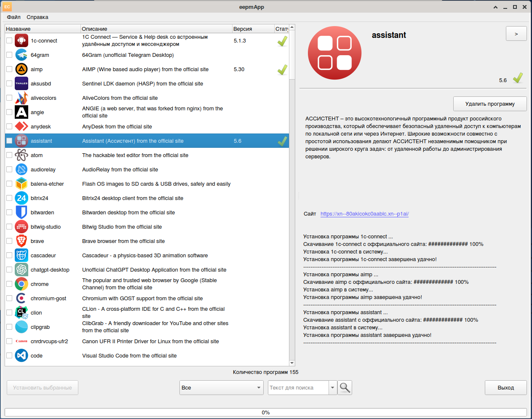Tick the chrome checkbox
Image resolution: width=532 pixels, height=419 pixels.
[x=9, y=284]
